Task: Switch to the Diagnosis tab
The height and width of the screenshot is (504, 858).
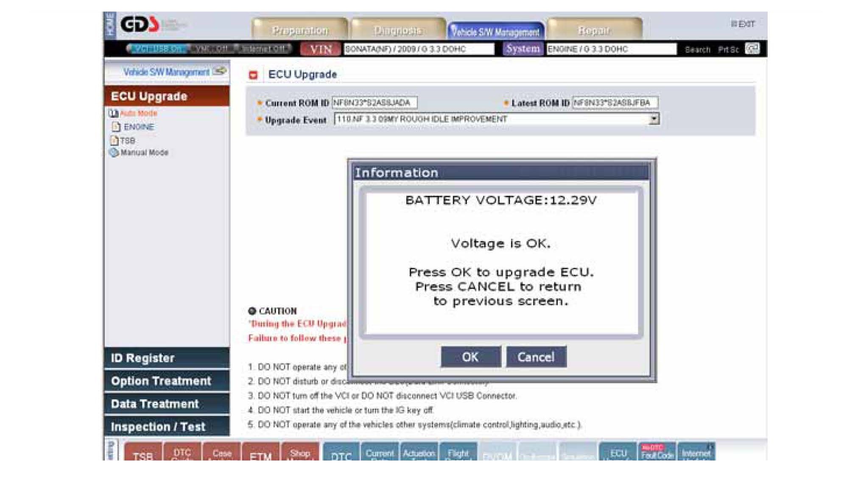Action: pyautogui.click(x=398, y=30)
